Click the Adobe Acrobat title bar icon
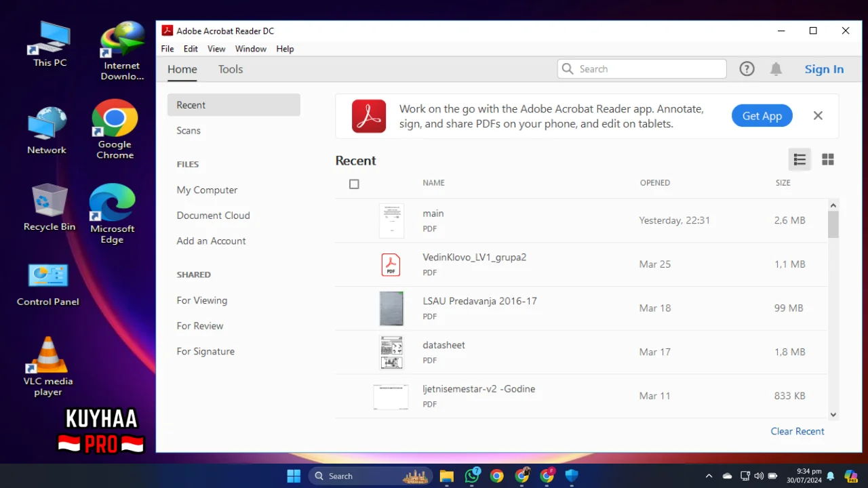868x488 pixels. point(167,30)
